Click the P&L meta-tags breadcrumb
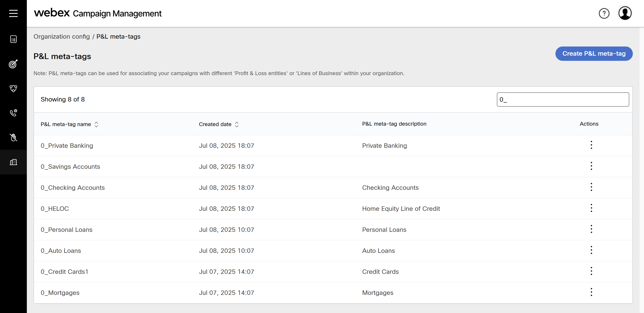The width and height of the screenshot is (644, 313). pyautogui.click(x=119, y=36)
